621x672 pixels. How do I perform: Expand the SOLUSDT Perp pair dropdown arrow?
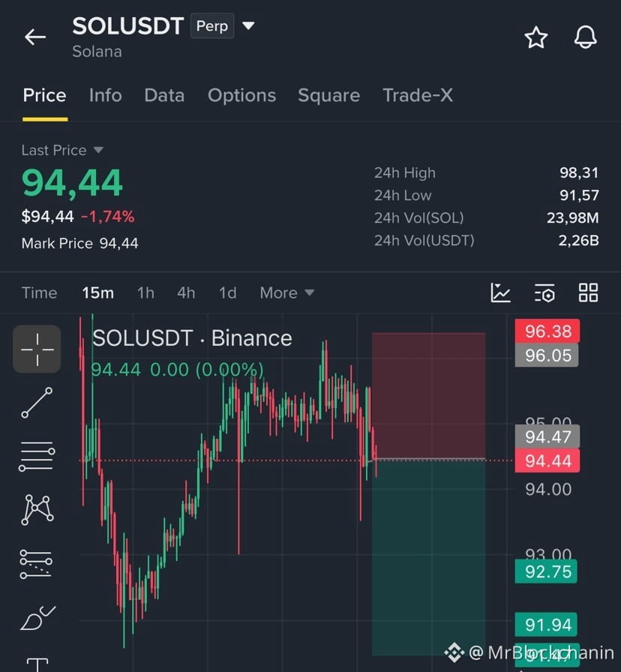(248, 25)
